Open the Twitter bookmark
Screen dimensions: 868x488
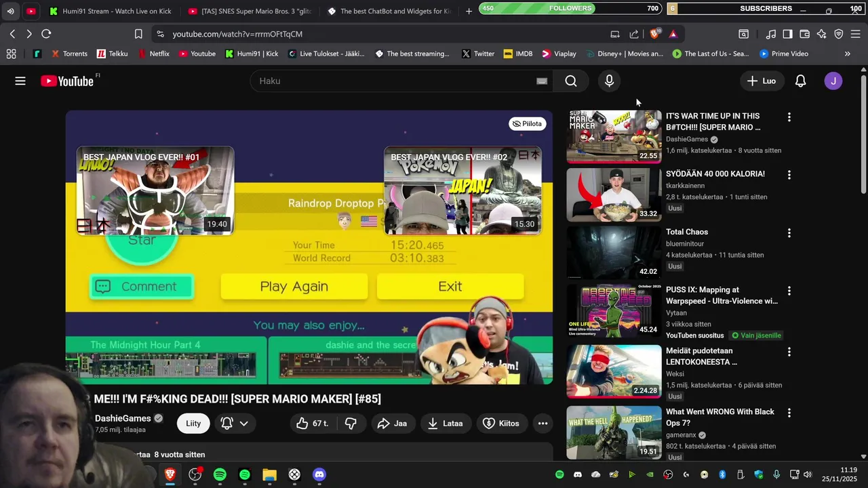[478, 54]
